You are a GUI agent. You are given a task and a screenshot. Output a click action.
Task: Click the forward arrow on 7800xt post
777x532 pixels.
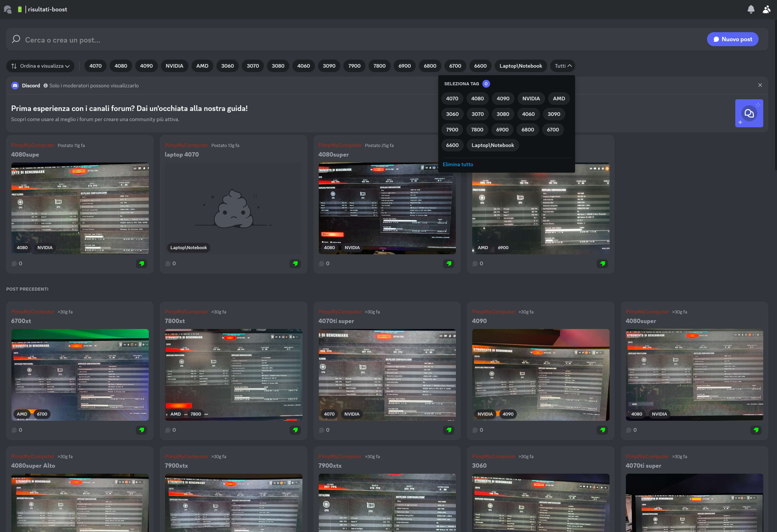295,430
